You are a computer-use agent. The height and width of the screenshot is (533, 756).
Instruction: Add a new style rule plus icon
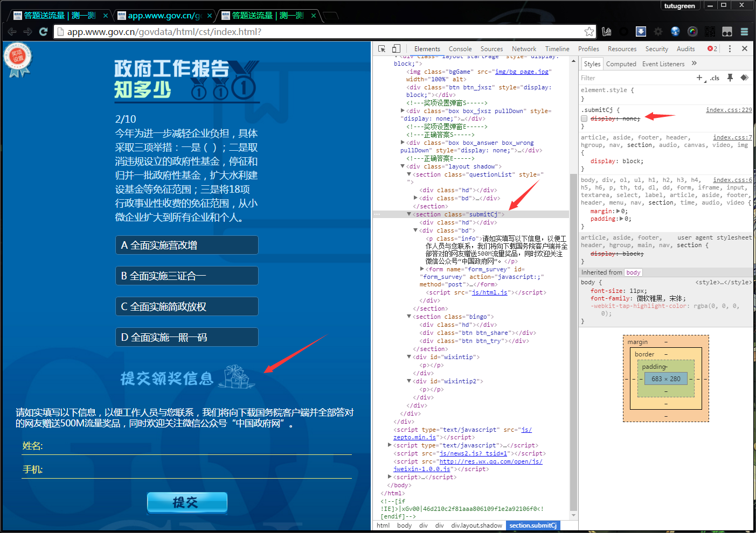tap(699, 78)
